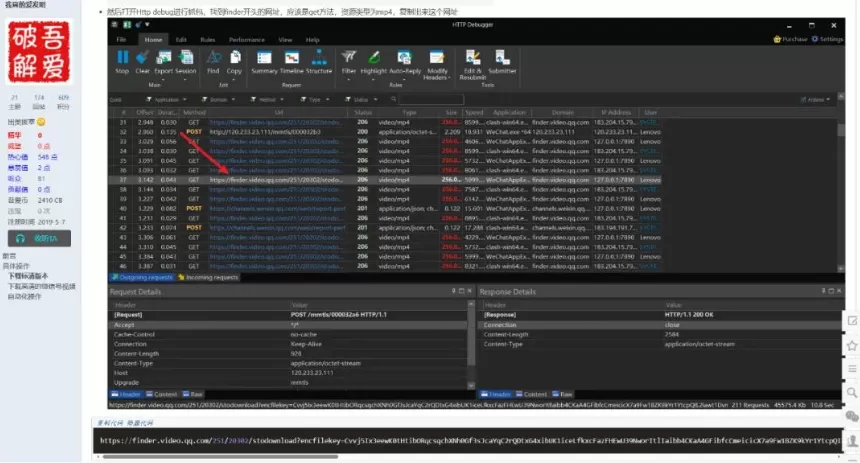Open the Submitter tool
The width and height of the screenshot is (860, 463).
tap(502, 58)
